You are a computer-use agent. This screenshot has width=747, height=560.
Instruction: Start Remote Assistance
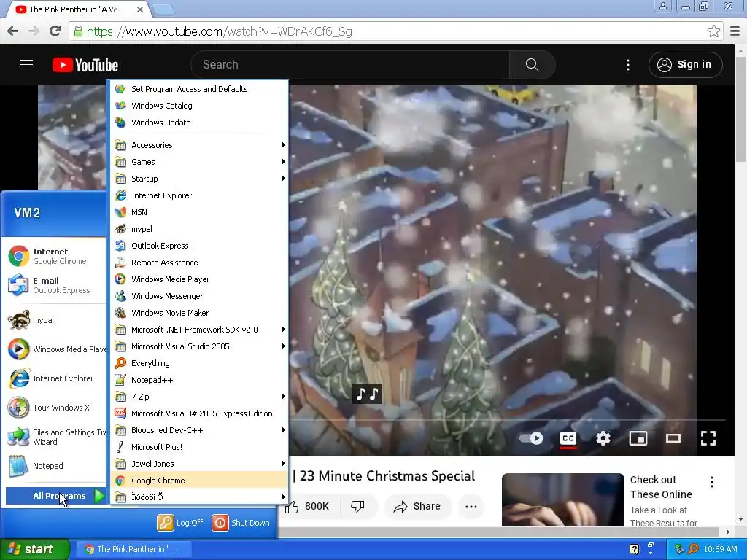[x=199, y=262]
